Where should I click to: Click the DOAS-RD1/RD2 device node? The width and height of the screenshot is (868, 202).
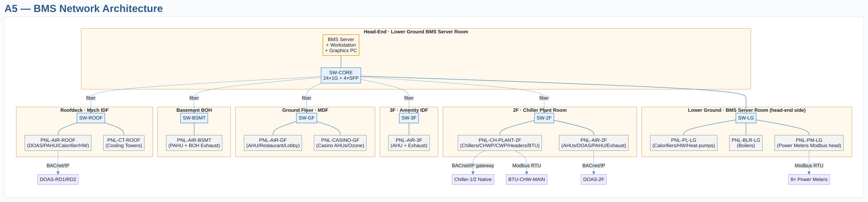58,179
